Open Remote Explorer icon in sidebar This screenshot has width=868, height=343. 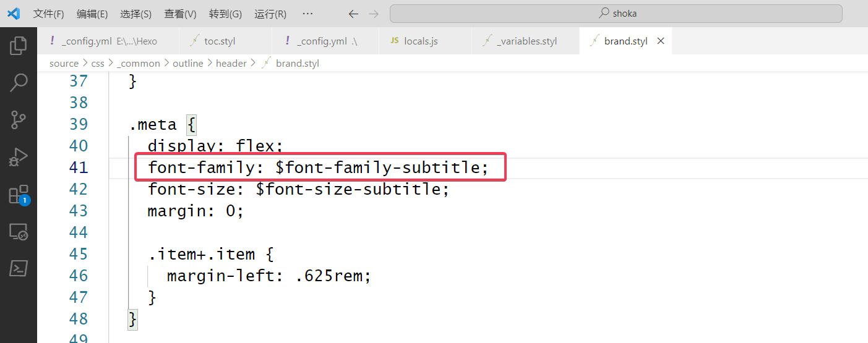click(x=19, y=232)
